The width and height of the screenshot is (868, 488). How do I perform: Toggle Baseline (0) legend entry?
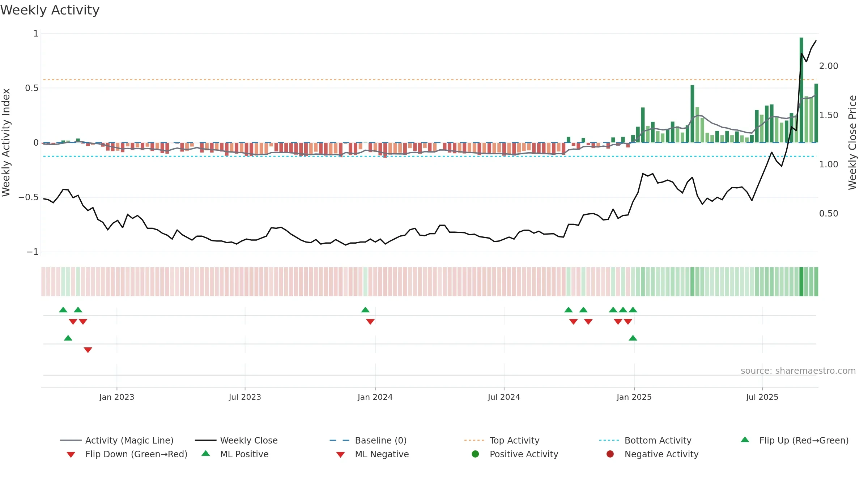(x=368, y=440)
